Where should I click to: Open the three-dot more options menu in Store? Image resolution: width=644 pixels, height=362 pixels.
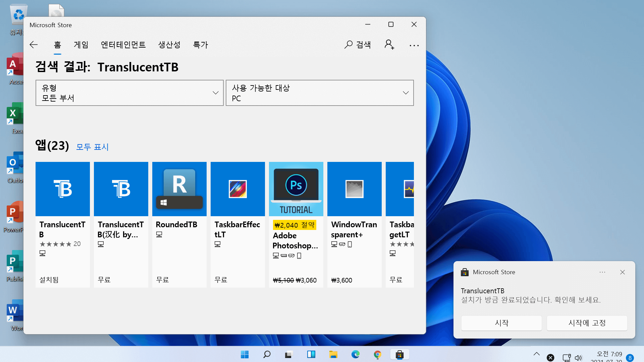tap(414, 45)
